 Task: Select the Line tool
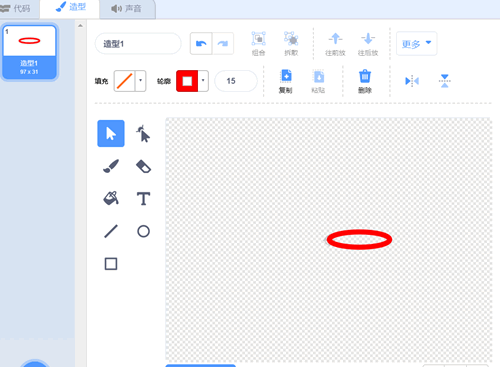111,231
